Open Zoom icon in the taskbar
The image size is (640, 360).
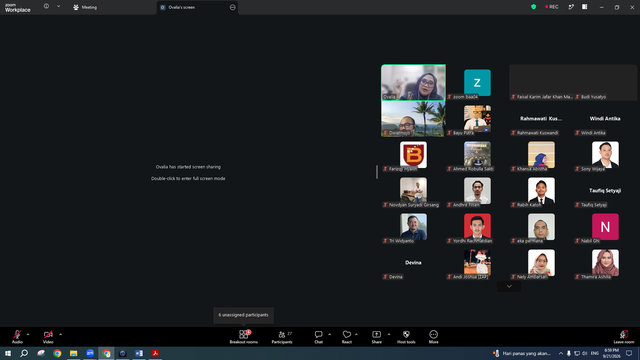[90, 353]
